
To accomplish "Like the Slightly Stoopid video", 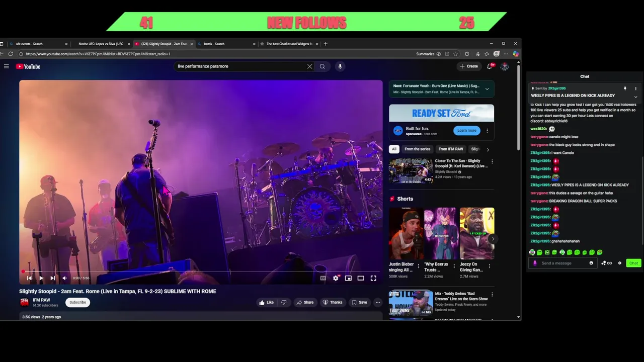I will click(267, 302).
